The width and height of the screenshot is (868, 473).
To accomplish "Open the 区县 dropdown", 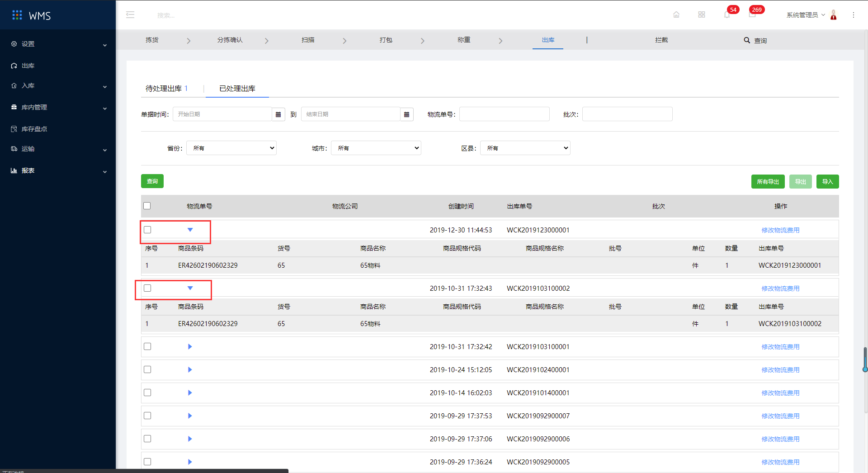I will [x=525, y=148].
